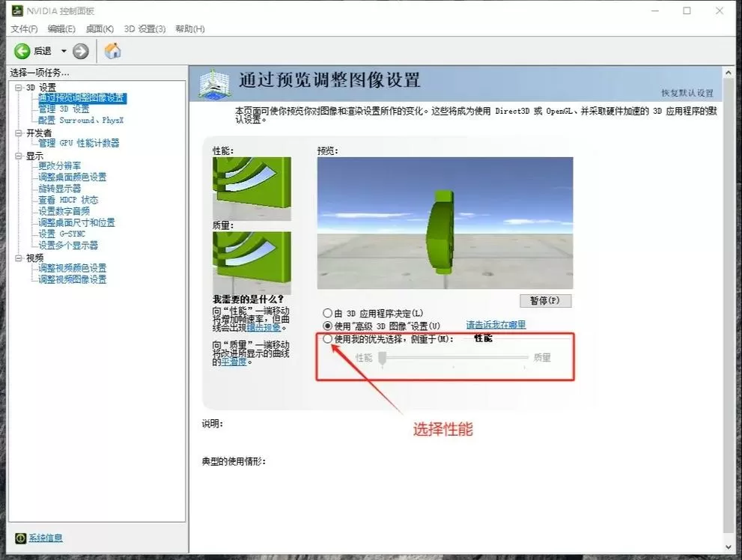The height and width of the screenshot is (560, 742).
Task: Click the green Back navigation arrow
Action: click(x=22, y=51)
